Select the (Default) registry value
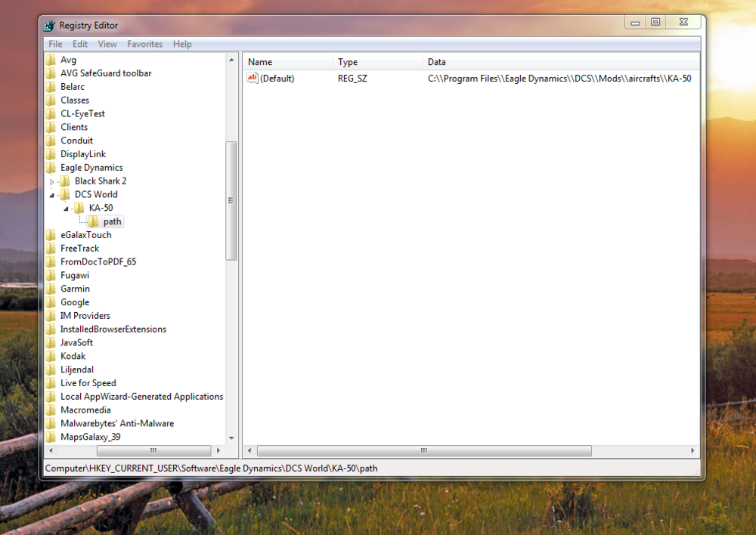Viewport: 756px width, 535px height. [278, 78]
